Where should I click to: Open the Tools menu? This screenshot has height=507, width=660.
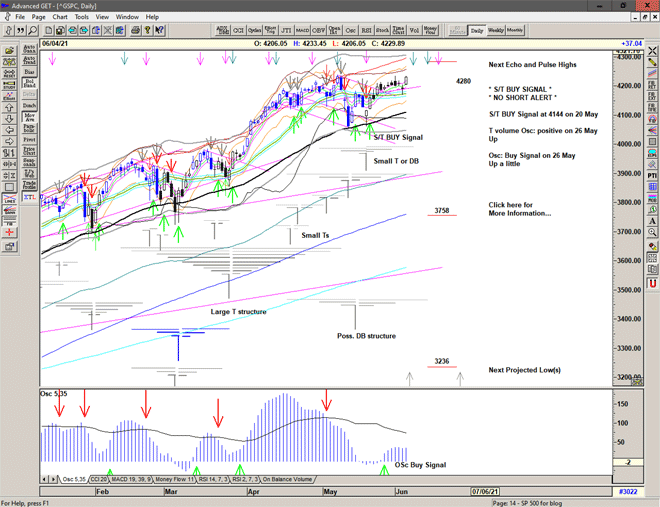pos(81,17)
